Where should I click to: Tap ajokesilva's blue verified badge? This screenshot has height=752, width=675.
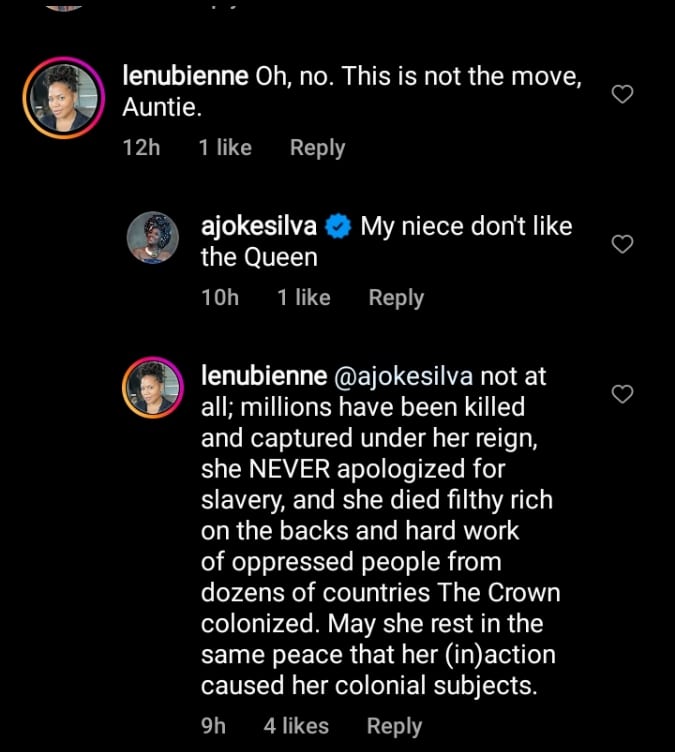[x=338, y=227]
